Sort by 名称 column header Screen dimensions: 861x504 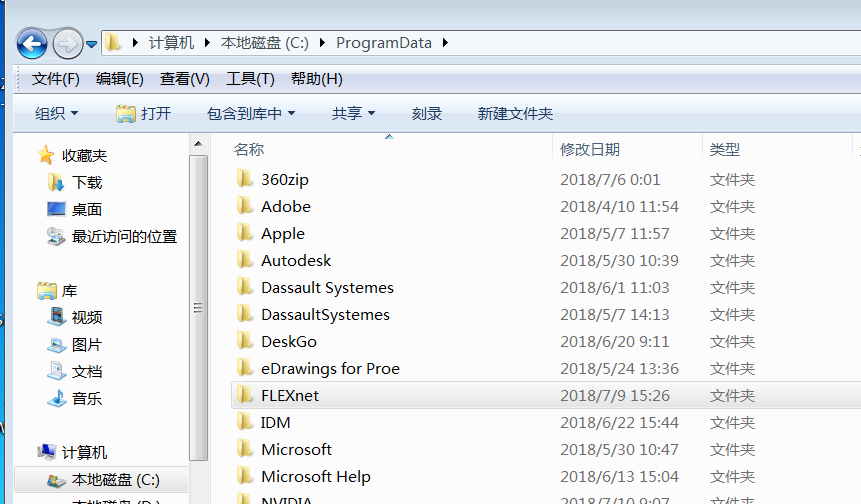(x=249, y=149)
